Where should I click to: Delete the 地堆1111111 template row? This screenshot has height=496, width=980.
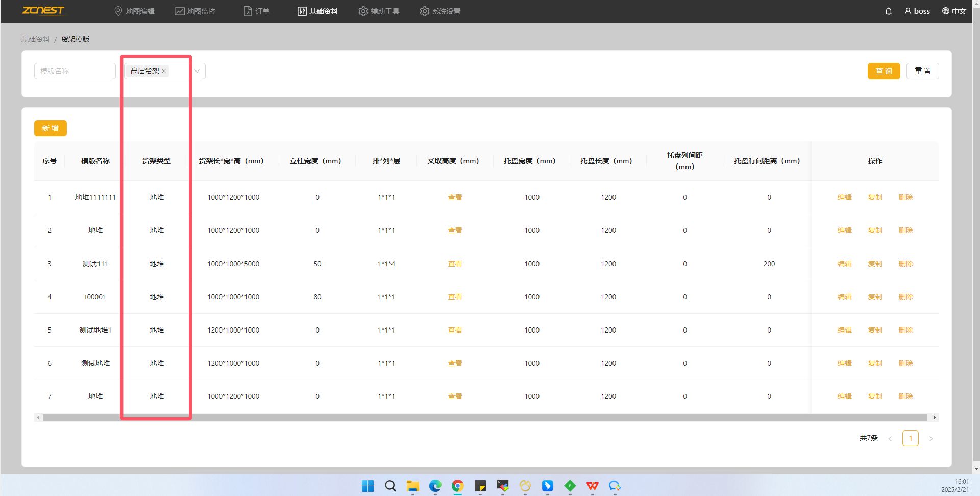[906, 197]
